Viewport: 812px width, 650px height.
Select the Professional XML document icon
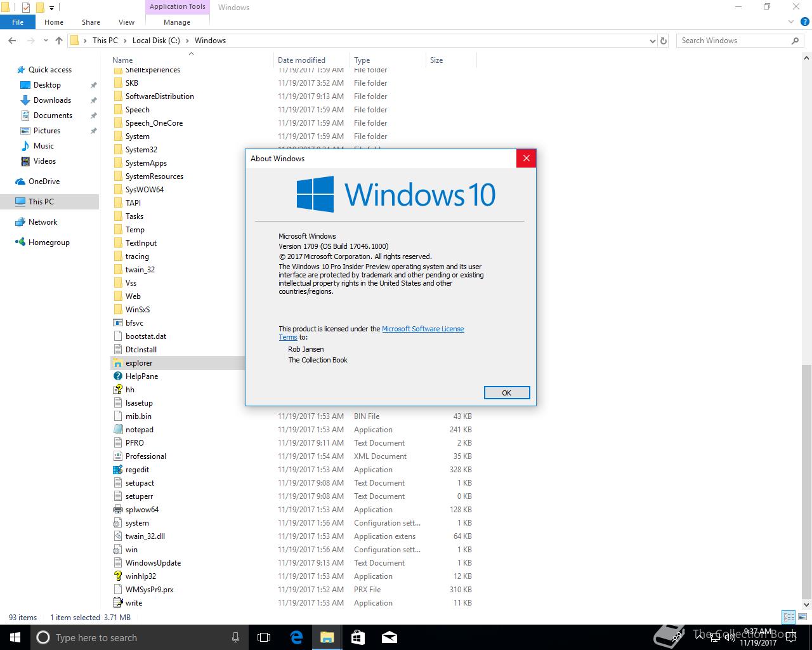point(117,456)
